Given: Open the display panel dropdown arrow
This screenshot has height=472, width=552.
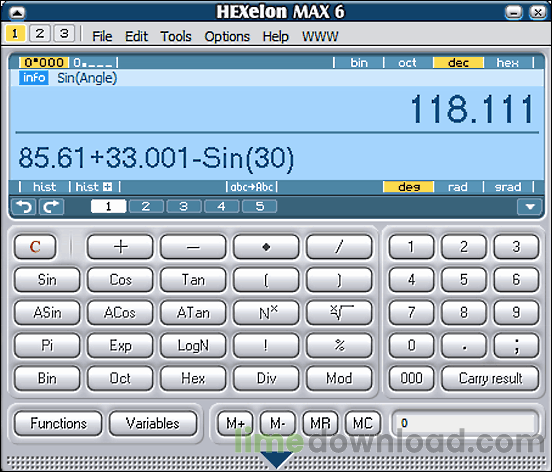Looking at the screenshot, I should [x=529, y=207].
